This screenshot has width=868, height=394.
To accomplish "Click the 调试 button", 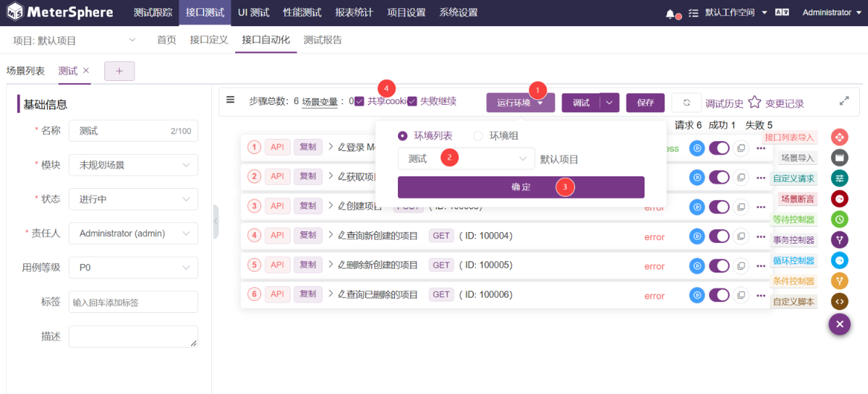I will click(x=582, y=103).
